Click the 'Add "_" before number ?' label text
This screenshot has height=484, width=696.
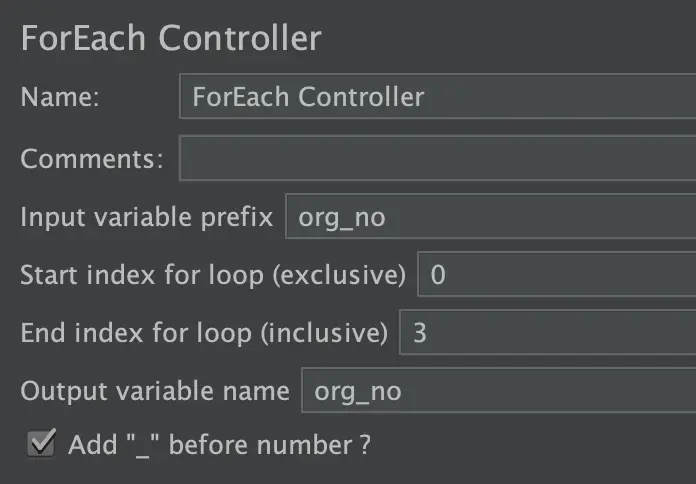219,445
